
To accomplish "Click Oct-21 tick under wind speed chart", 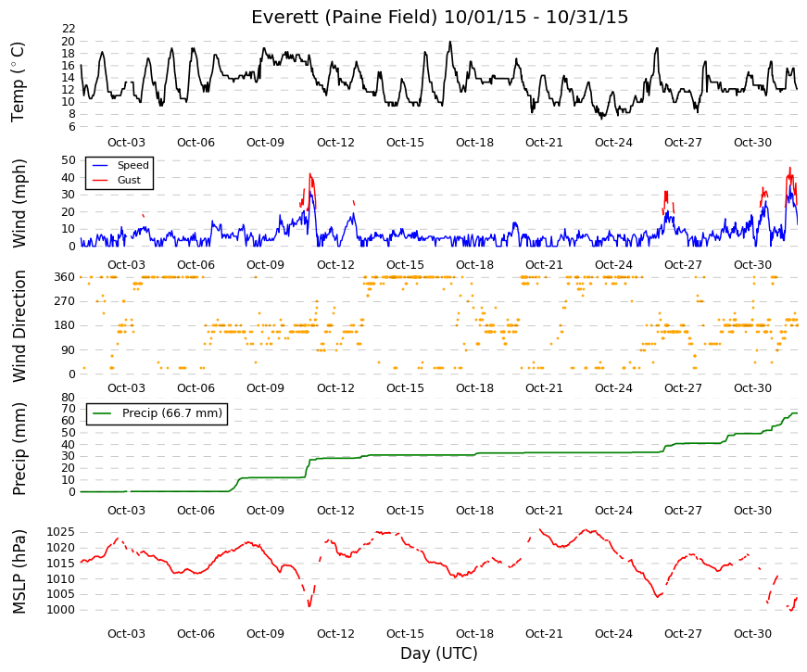I will coord(544,265).
